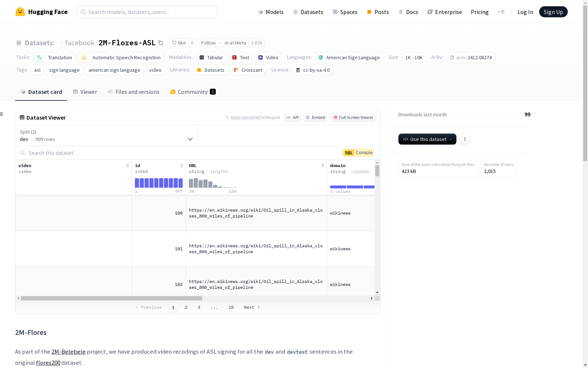Open the flores200 link
The image size is (588, 368).
click(x=48, y=362)
